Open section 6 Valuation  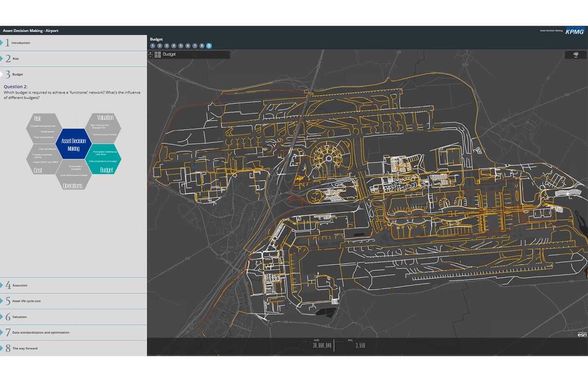pyautogui.click(x=73, y=317)
